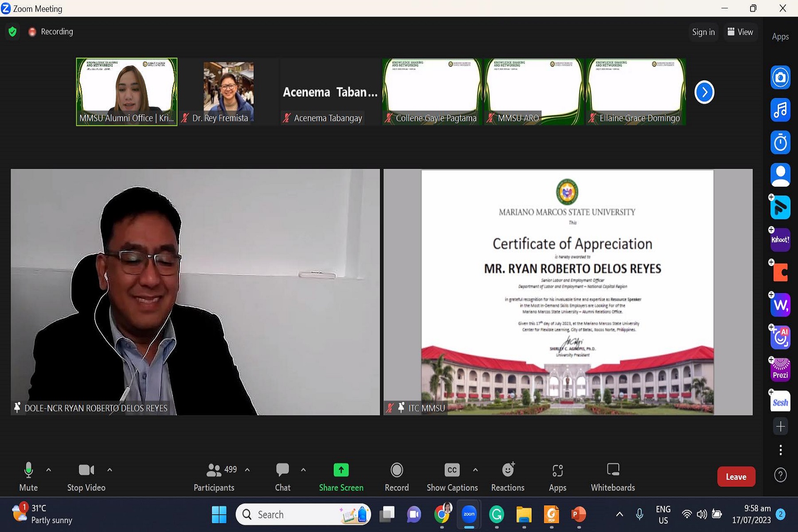Select the Acenema Tabangay participant tile
Screen dimensions: 798x532
pos(330,92)
